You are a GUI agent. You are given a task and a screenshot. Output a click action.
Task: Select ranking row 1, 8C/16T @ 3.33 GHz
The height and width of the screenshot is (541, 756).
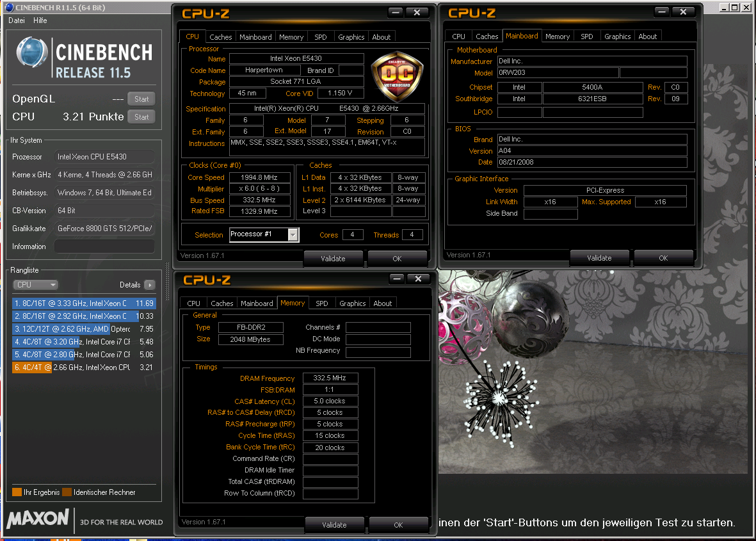tap(84, 303)
